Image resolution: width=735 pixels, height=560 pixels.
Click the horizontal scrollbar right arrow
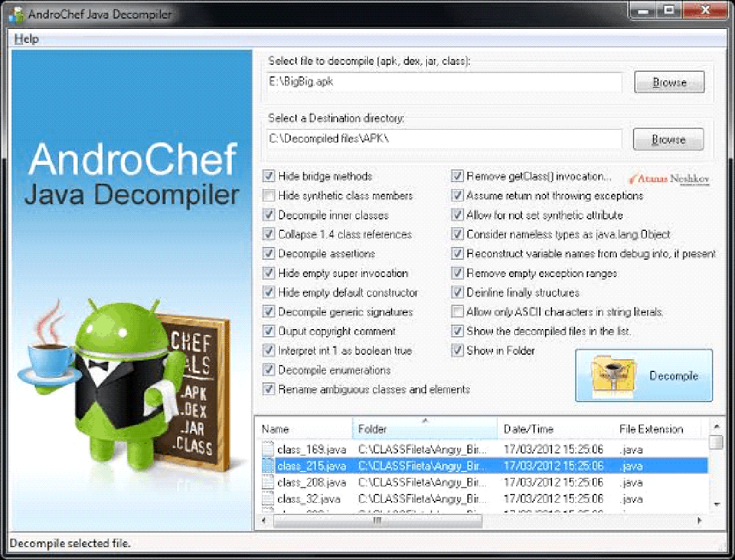point(700,521)
